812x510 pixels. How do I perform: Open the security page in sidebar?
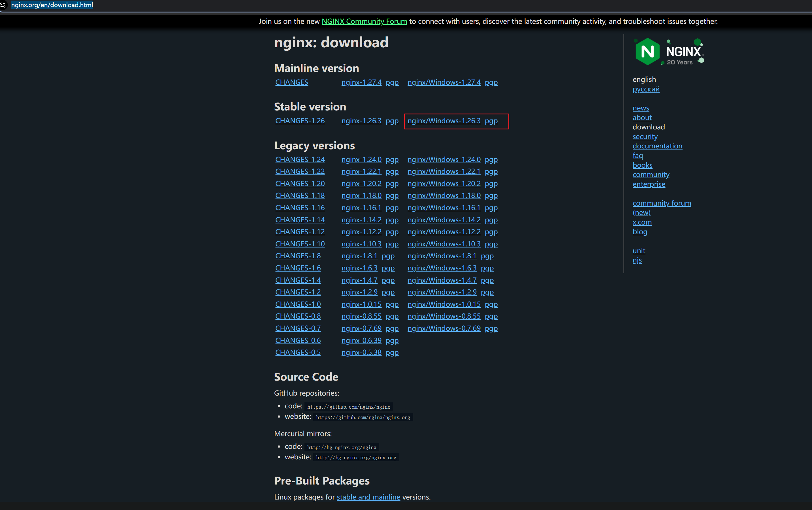645,136
